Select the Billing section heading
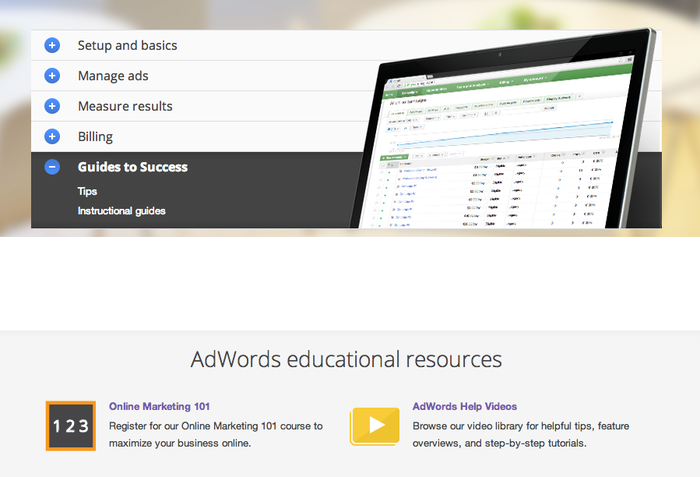700x477 pixels. click(95, 136)
